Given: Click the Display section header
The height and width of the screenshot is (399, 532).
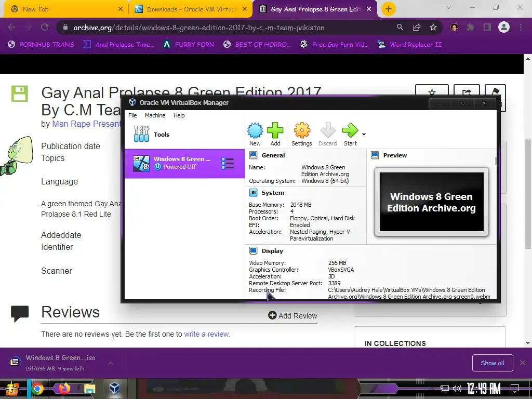Looking at the screenshot, I should point(272,251).
